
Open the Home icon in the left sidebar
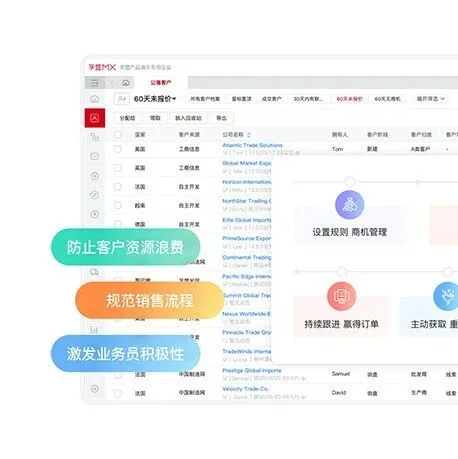[x=95, y=99]
